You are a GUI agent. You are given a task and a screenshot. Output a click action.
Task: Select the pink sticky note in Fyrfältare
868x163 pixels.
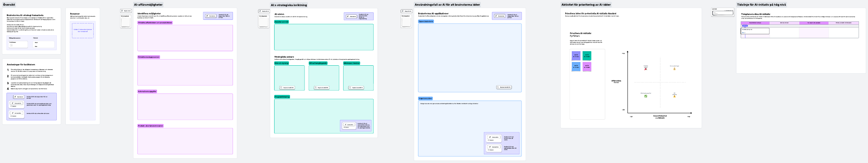pyautogui.click(x=587, y=67)
